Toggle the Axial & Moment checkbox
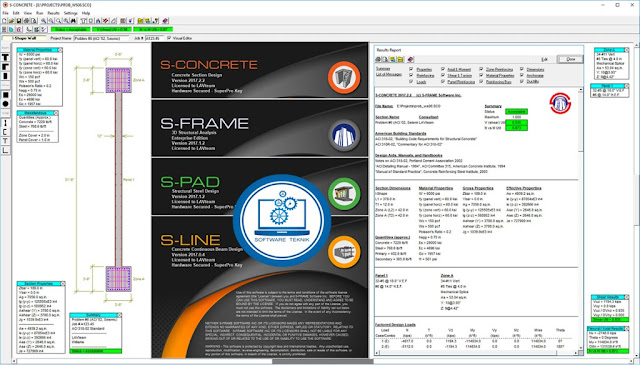This screenshot has width=640, height=365. point(443,69)
